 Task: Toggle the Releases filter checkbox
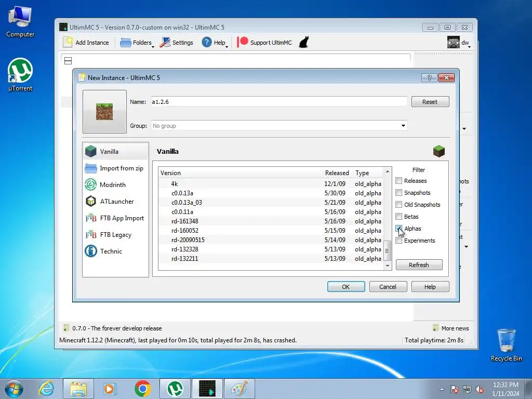pyautogui.click(x=399, y=181)
